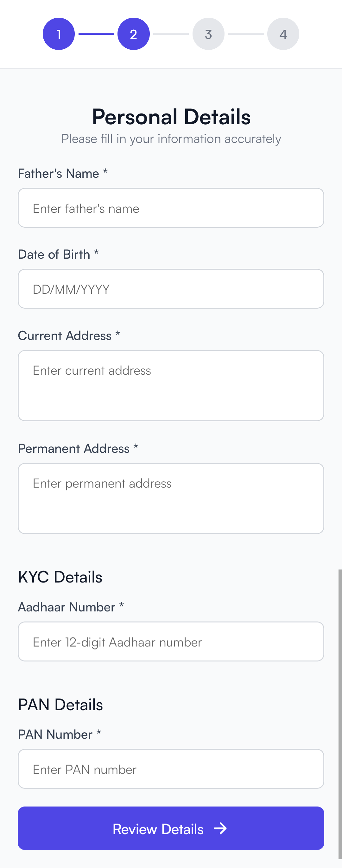The width and height of the screenshot is (342, 868).
Task: Go back to step 1 indicator
Action: [59, 34]
